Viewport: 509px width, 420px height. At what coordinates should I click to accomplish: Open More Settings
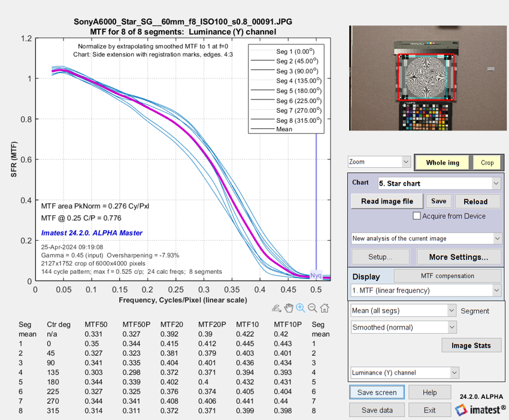[459, 257]
